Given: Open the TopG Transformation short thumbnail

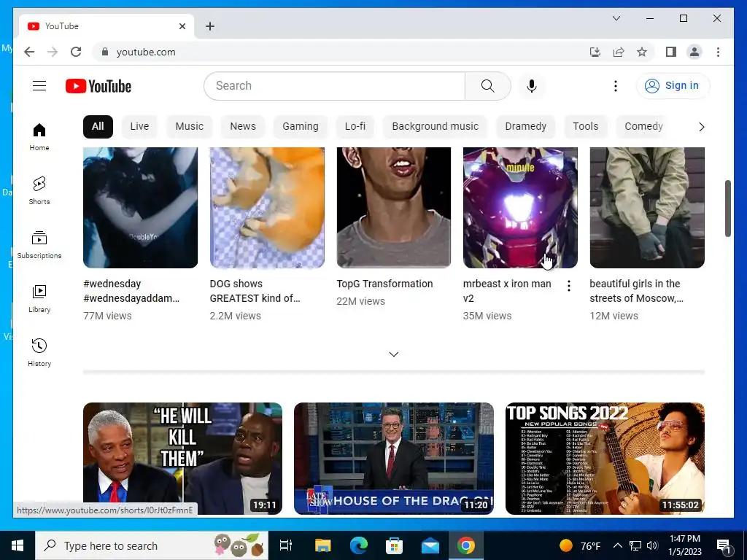Looking at the screenshot, I should click(x=393, y=208).
